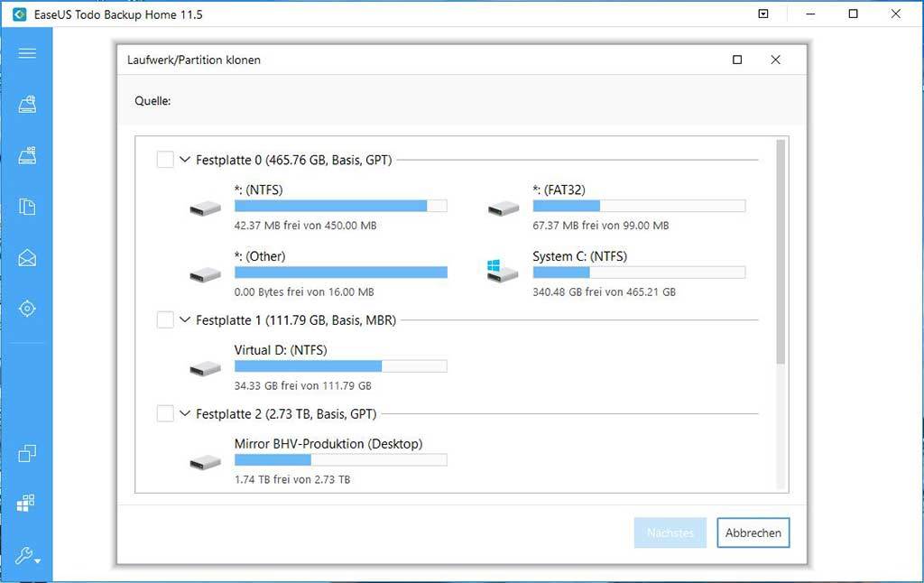Click the Disk/Partition Backup sidebar icon

click(x=27, y=105)
